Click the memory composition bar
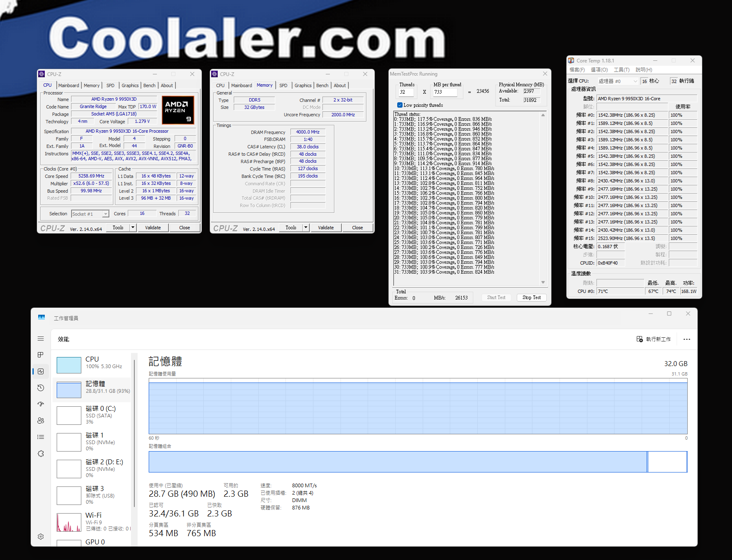Viewport: 732px width, 560px height. pyautogui.click(x=418, y=462)
